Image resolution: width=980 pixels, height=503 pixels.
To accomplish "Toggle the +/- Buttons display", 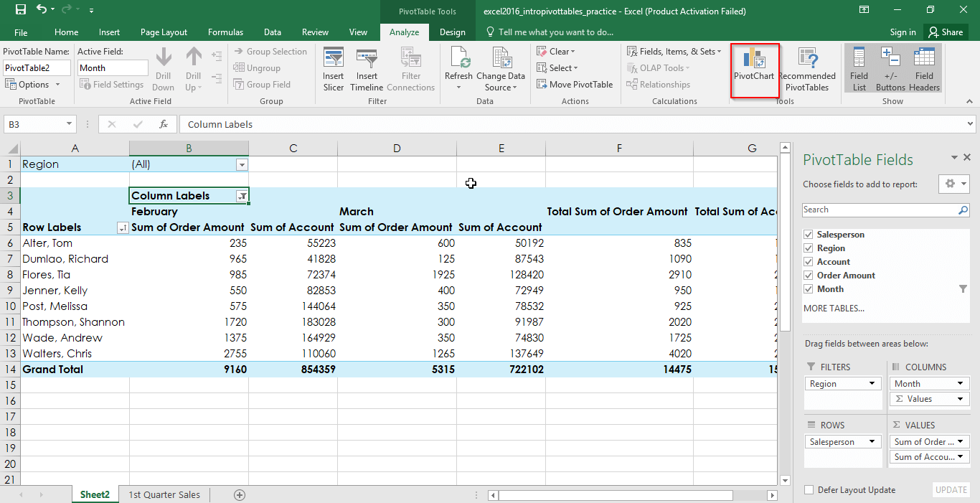I will point(890,70).
